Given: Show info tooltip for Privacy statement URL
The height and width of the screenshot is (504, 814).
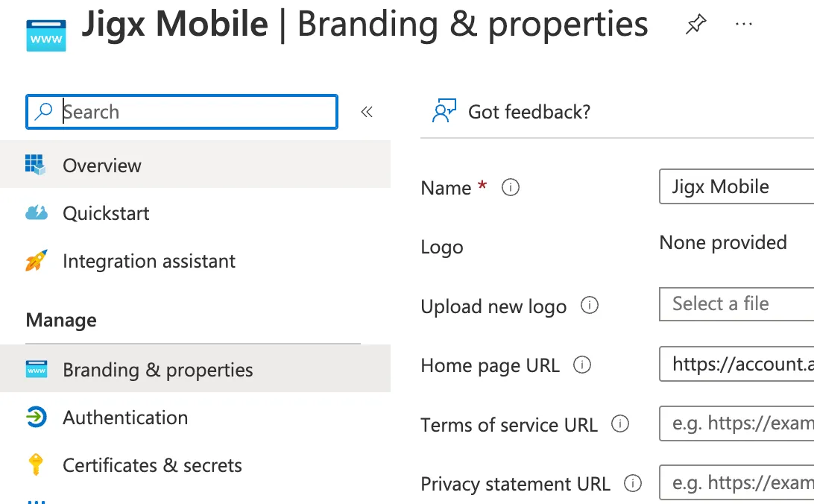Looking at the screenshot, I should [x=632, y=483].
